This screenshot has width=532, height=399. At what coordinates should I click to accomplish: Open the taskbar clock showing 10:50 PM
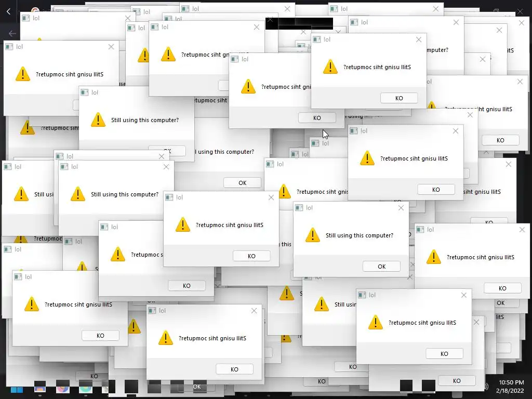coord(511,387)
